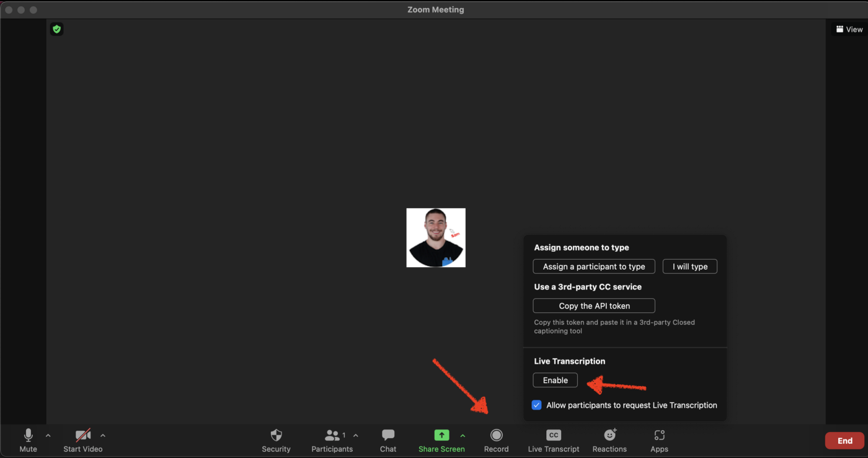
Task: Expand audio options arrow beside Mute
Action: [x=48, y=436]
